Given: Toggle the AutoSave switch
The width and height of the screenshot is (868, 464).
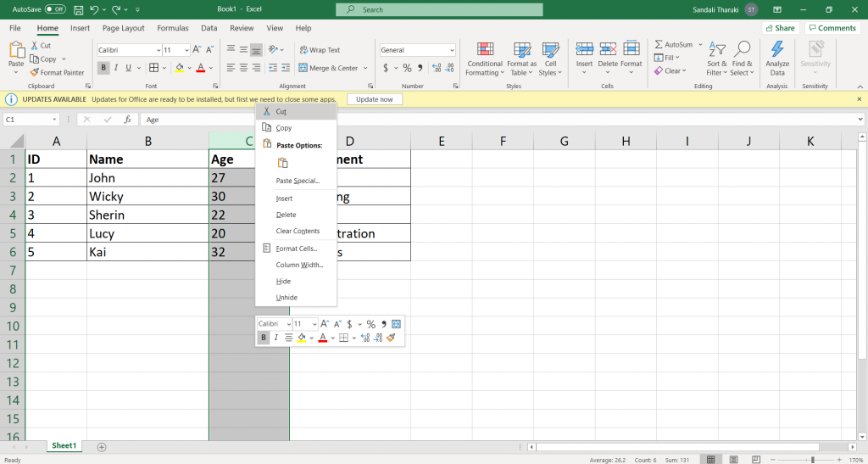Looking at the screenshot, I should pyautogui.click(x=55, y=9).
